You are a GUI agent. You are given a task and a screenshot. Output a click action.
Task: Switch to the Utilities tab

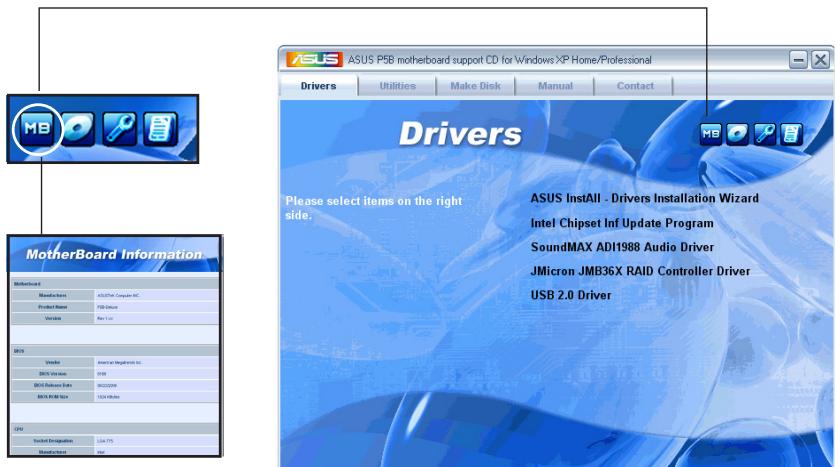[397, 86]
